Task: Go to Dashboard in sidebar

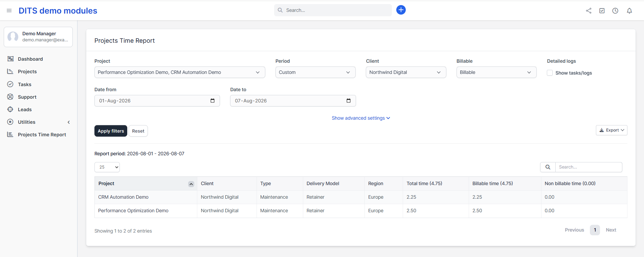Action: click(30, 59)
